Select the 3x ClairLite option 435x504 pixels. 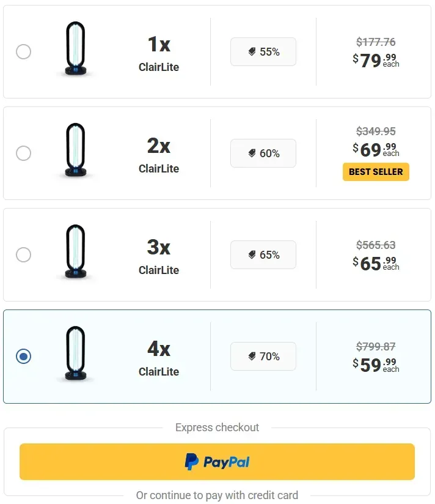coord(23,254)
